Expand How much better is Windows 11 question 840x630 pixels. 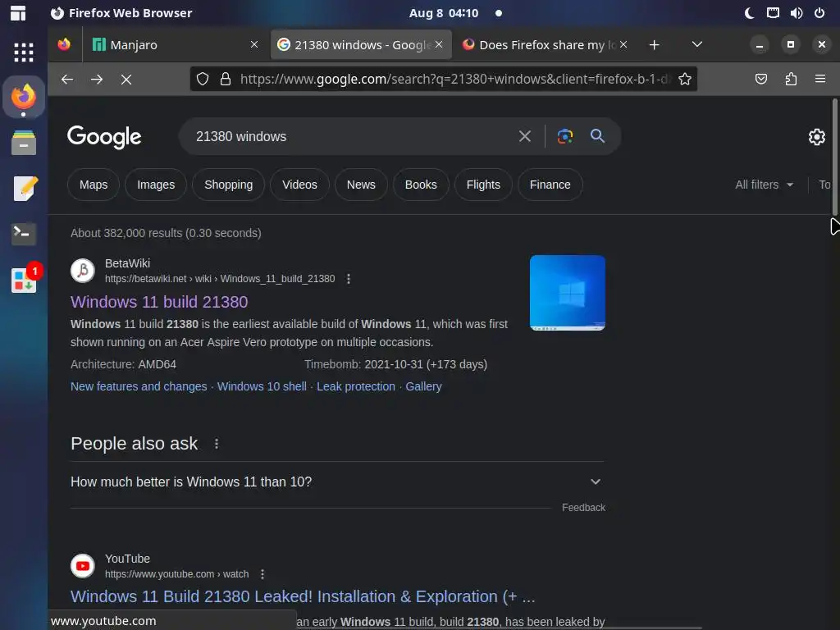point(337,482)
